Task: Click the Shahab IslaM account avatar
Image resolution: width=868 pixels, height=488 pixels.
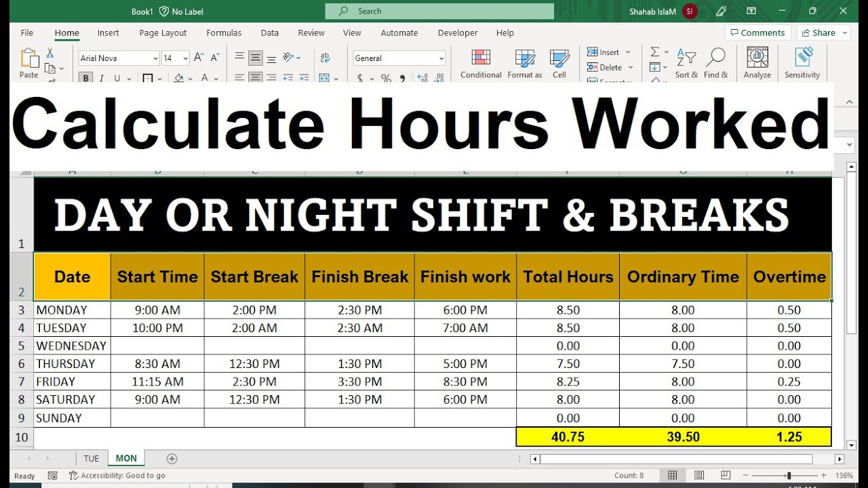Action: tap(690, 11)
